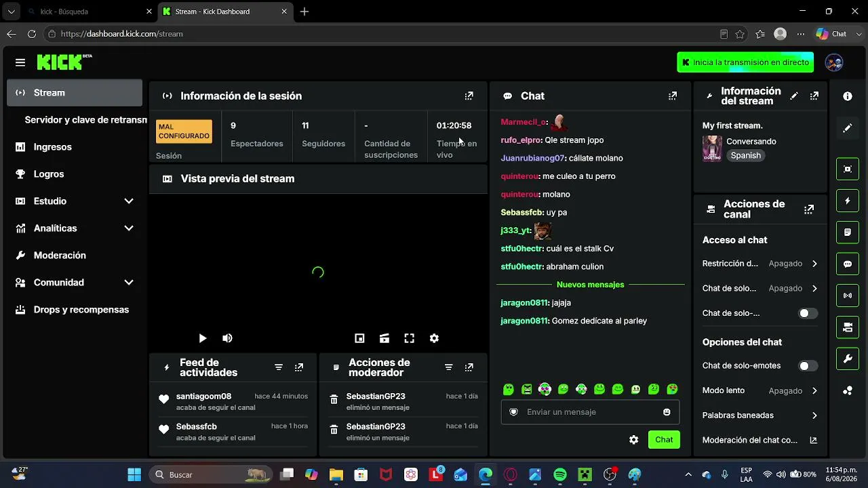868x488 pixels.
Task: Click the Conversando category thumbnail
Action: (712, 148)
